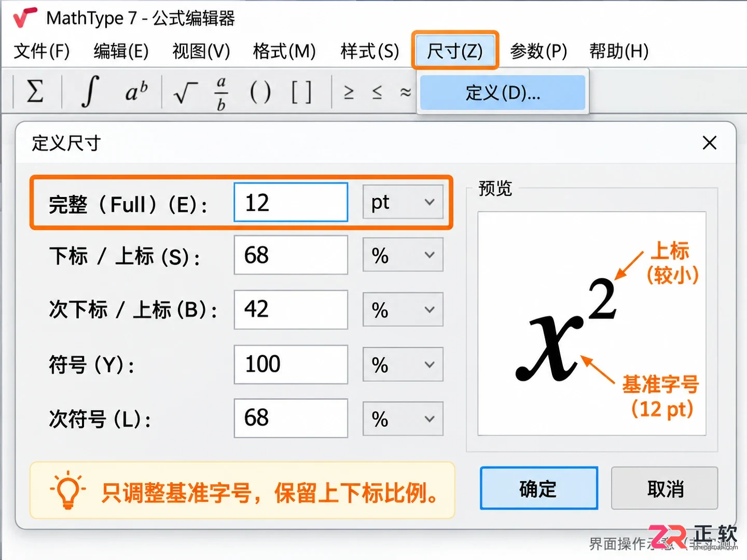
Task: Click the MathType red checkmark logo
Action: (x=25, y=18)
